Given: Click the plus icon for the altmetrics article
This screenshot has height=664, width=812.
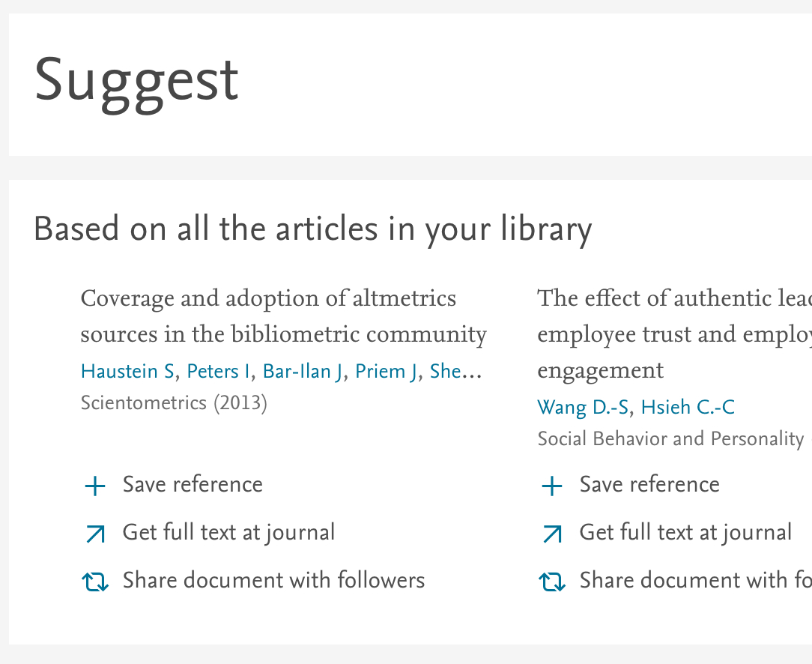Looking at the screenshot, I should (95, 486).
